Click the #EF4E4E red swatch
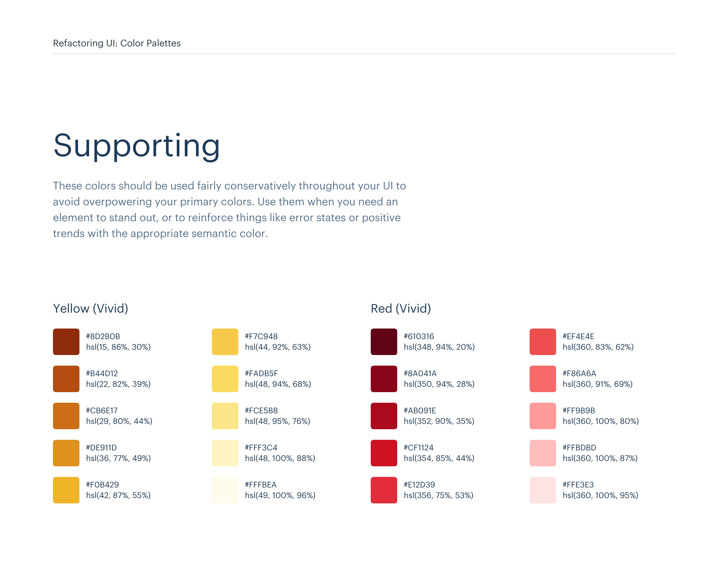Screen dimensions: 728x563 click(543, 342)
